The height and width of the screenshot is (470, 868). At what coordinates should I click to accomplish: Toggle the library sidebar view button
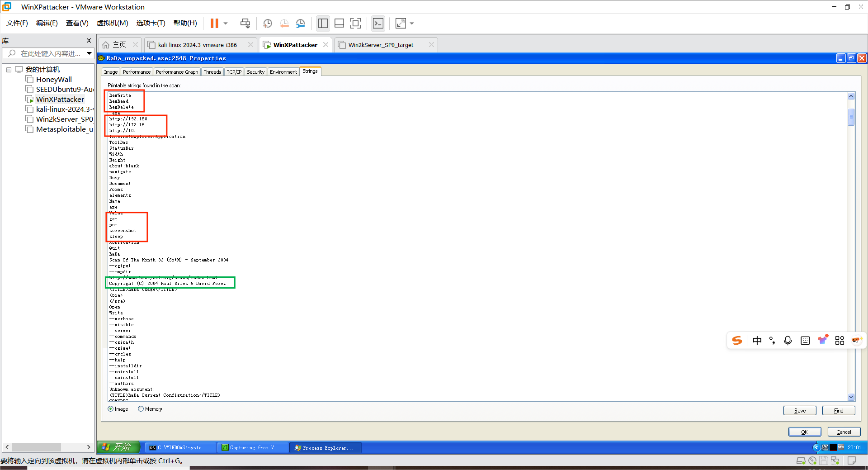point(323,24)
